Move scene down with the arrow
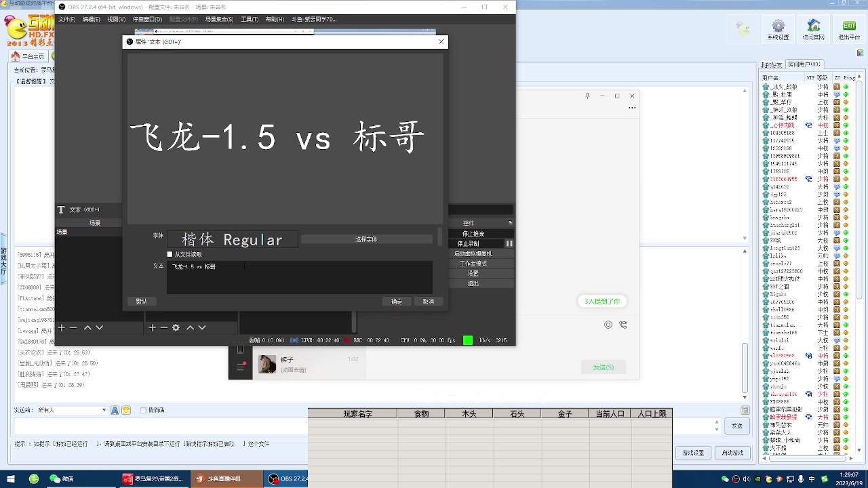The height and width of the screenshot is (488, 868). (99, 327)
